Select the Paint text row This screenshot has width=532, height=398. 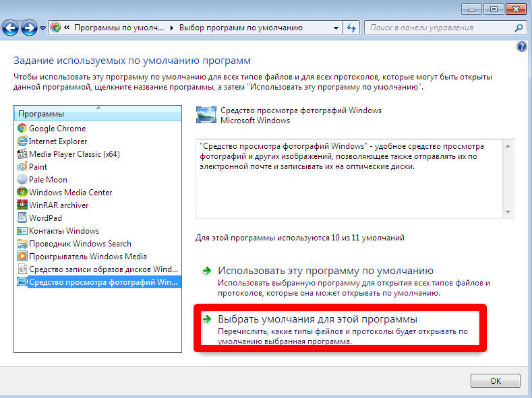coord(38,167)
